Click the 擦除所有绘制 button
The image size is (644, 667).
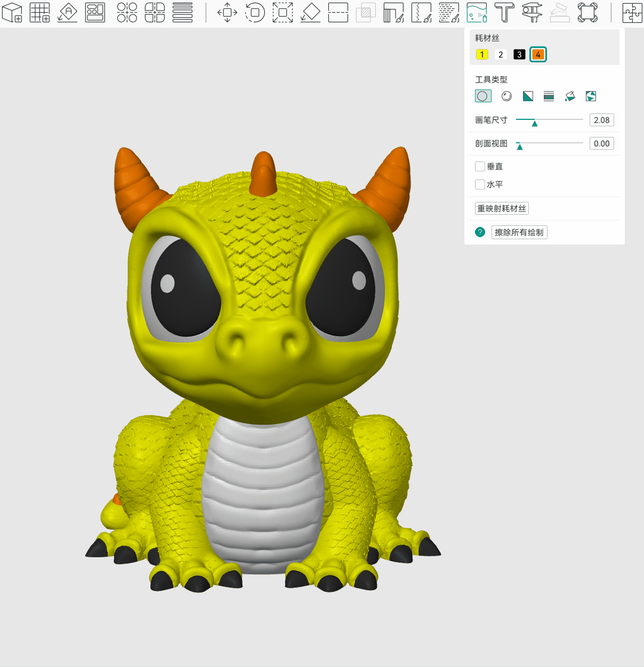[x=519, y=232]
